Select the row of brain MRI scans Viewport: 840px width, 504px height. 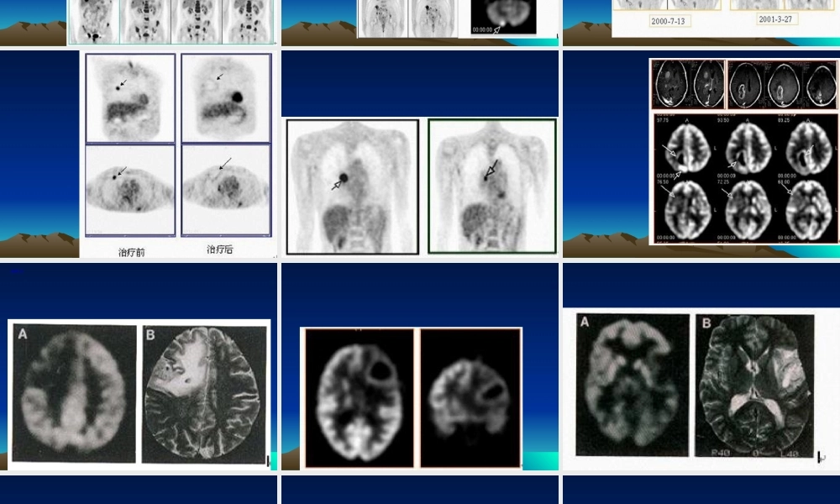[743, 84]
